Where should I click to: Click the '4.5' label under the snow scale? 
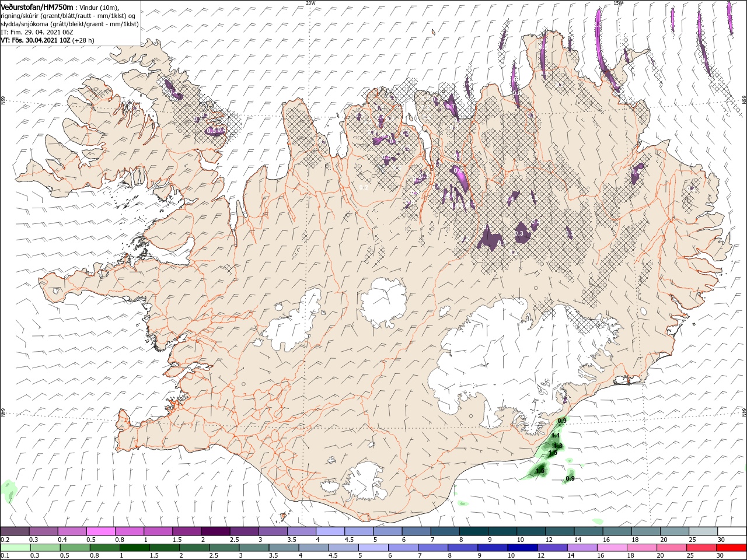coord(349,540)
